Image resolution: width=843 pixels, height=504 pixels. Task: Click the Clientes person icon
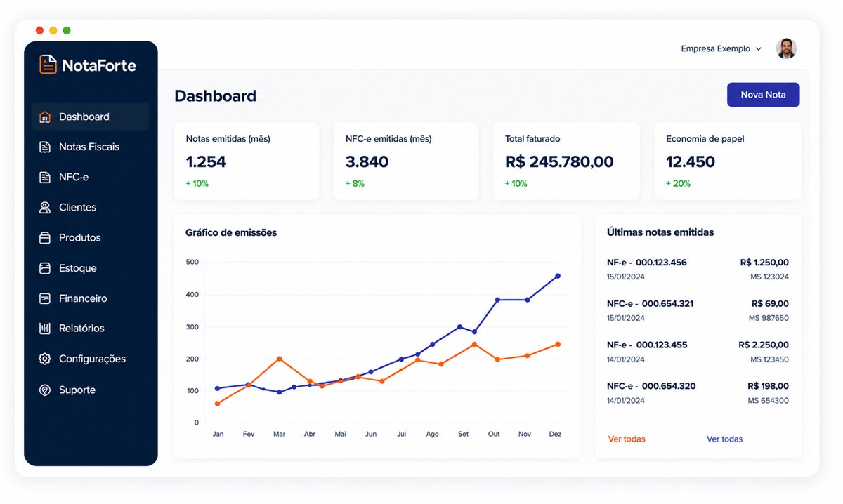[45, 208]
